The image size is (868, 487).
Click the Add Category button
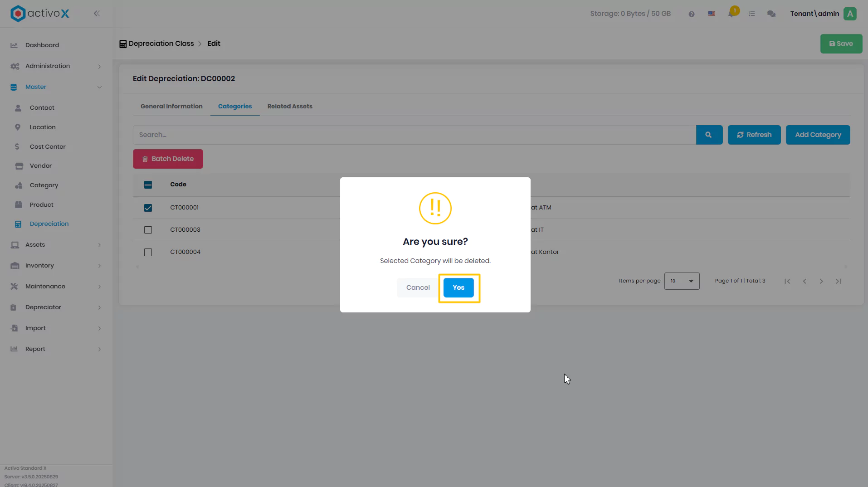(x=818, y=135)
